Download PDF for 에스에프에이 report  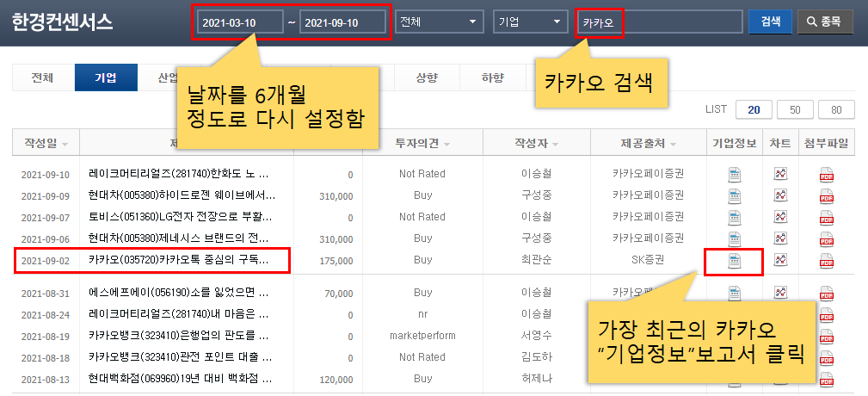click(827, 294)
